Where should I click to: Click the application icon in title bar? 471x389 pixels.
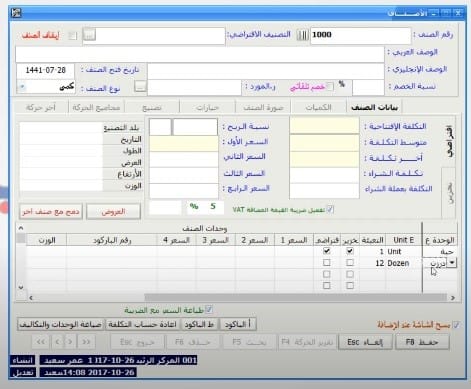coord(16,13)
